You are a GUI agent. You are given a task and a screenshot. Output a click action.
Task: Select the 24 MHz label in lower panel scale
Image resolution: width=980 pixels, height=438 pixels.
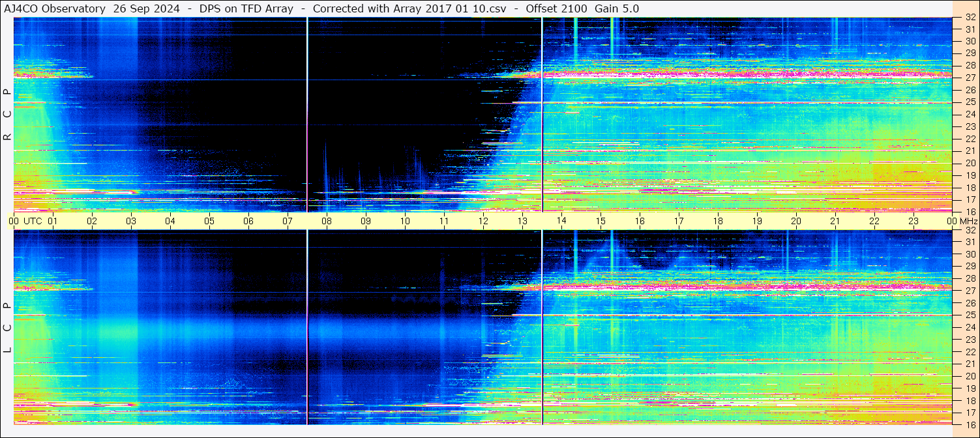(969, 327)
